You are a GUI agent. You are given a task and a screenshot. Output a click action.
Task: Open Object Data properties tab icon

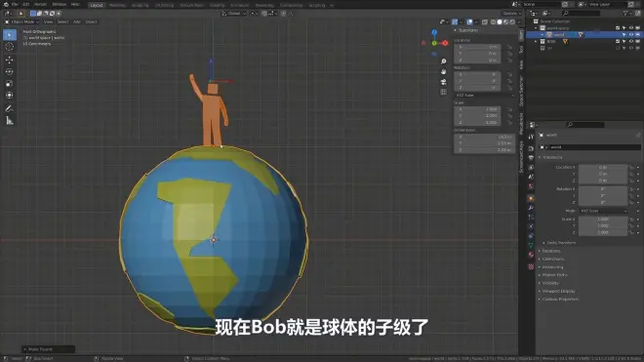pyautogui.click(x=531, y=246)
